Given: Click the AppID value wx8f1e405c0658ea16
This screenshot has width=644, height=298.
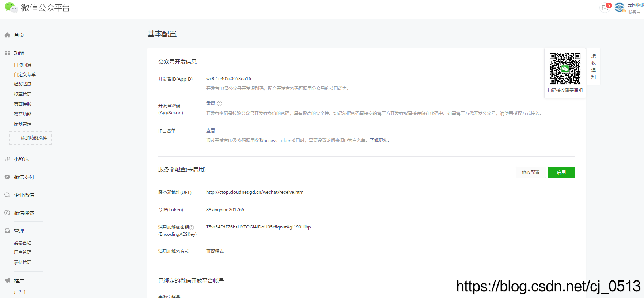Looking at the screenshot, I should (x=228, y=79).
